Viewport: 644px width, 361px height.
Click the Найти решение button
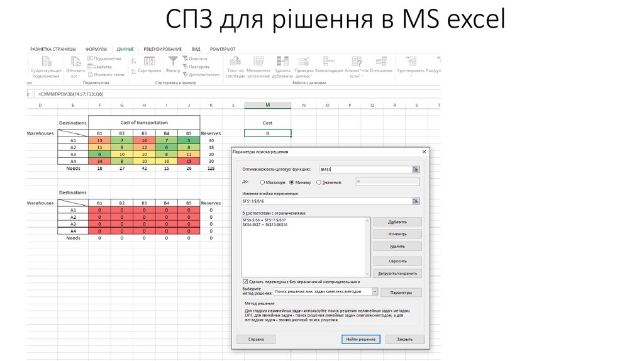pyautogui.click(x=360, y=339)
